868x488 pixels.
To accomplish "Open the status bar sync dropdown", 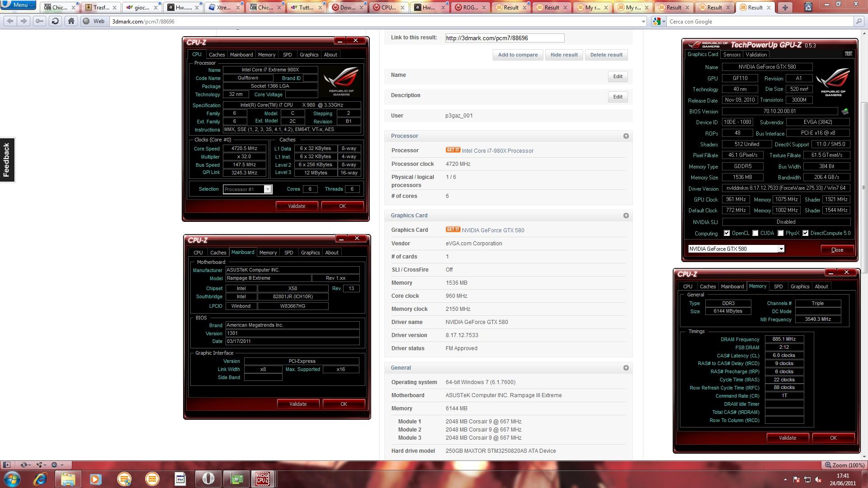I will (26, 465).
